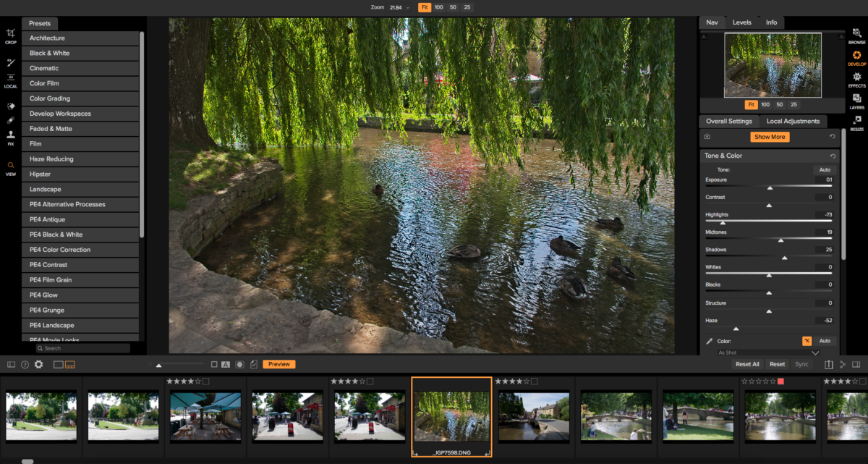Select the _IGP7598.DNG filmstrip thumbnail
Screen dimensions: 868x464
451,417
